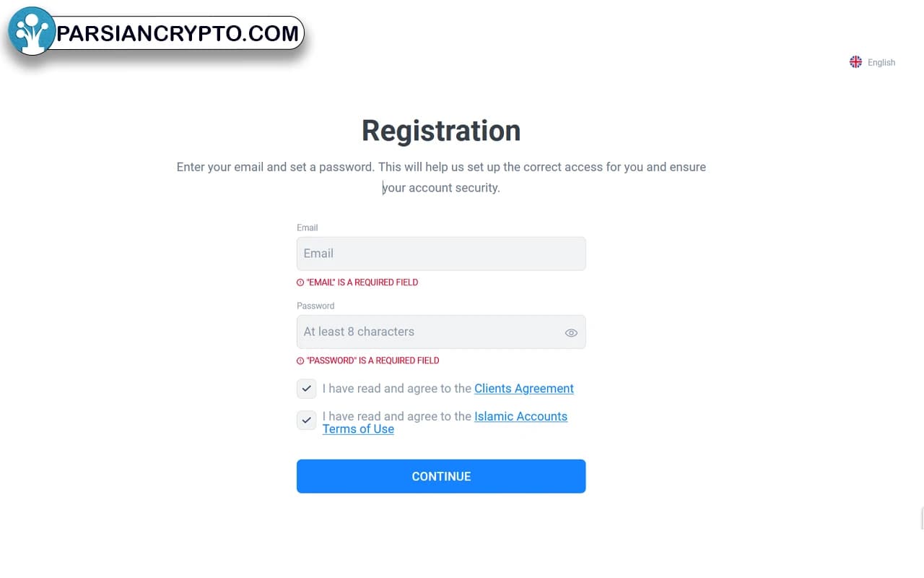
Task: Click the "PASSWORD" is a required field message
Action: [372, 361]
